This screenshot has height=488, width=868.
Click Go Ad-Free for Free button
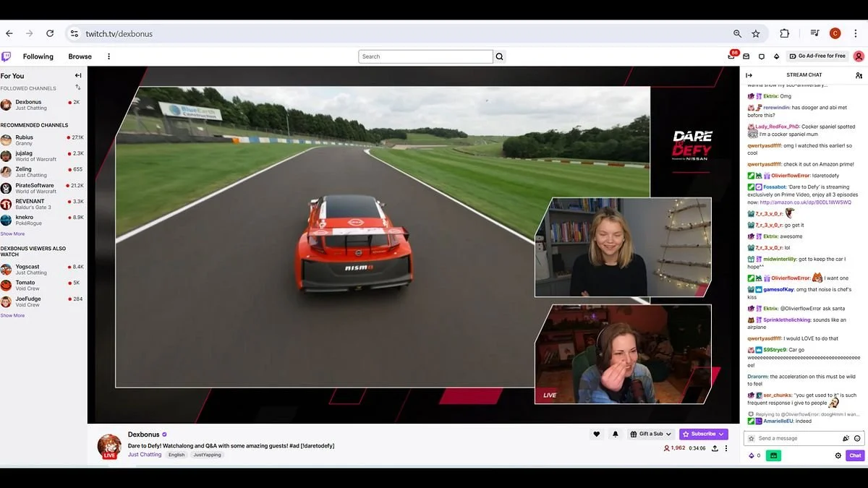818,56
